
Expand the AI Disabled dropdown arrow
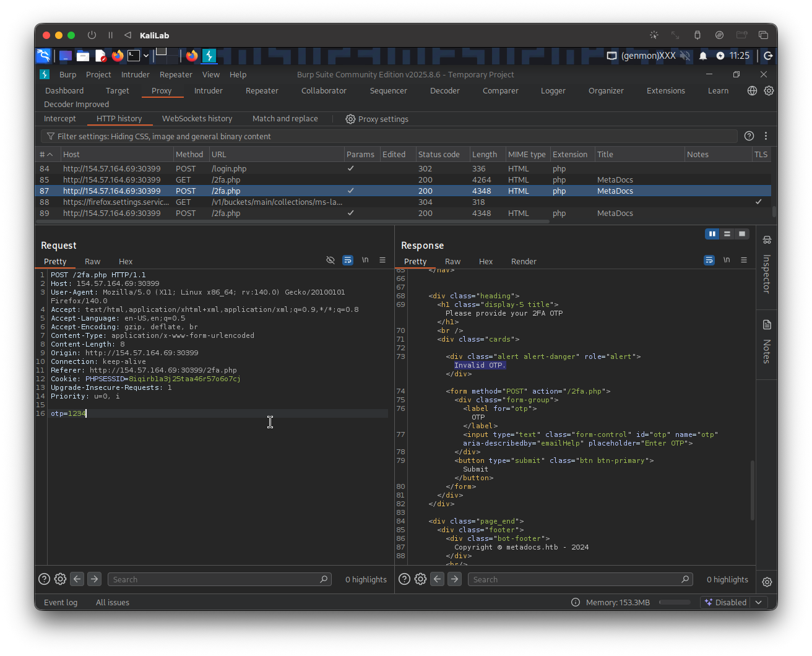[x=759, y=602]
